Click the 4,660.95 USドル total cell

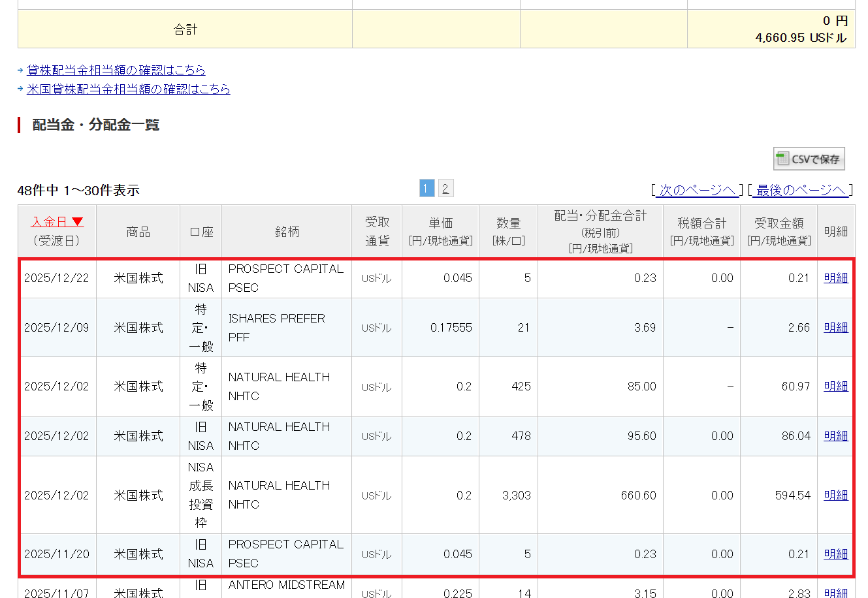tap(800, 38)
